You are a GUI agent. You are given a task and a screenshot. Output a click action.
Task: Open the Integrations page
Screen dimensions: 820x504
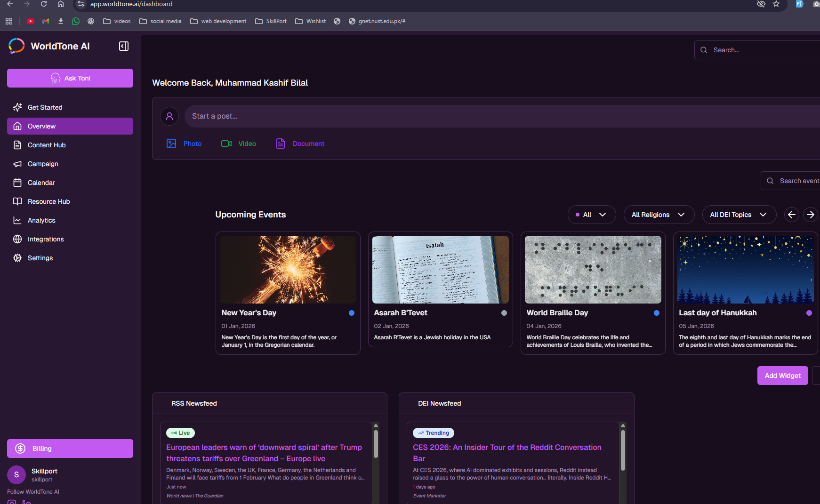coord(45,239)
